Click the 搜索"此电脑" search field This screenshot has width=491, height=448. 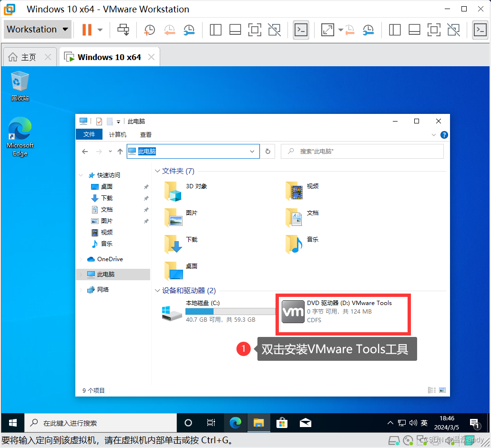[x=362, y=152]
